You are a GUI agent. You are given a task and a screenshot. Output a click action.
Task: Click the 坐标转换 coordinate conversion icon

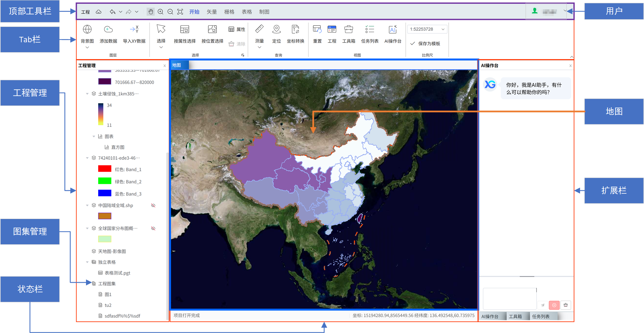(x=295, y=30)
